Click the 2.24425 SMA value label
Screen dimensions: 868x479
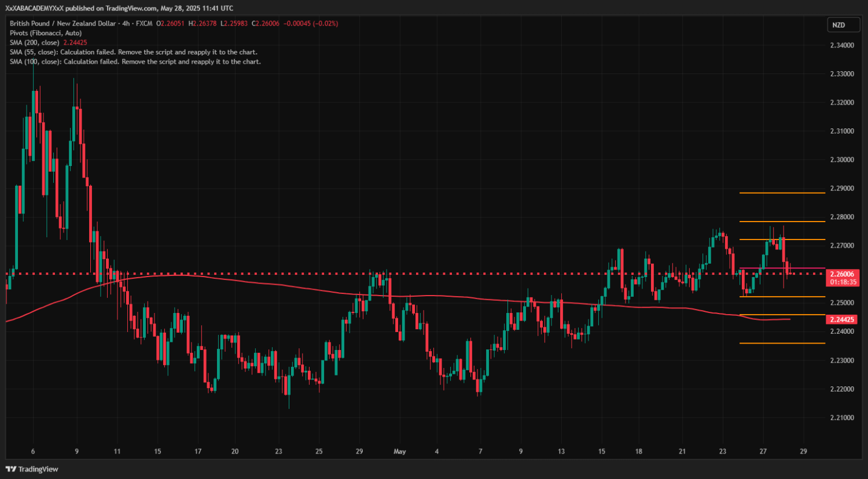pos(842,319)
